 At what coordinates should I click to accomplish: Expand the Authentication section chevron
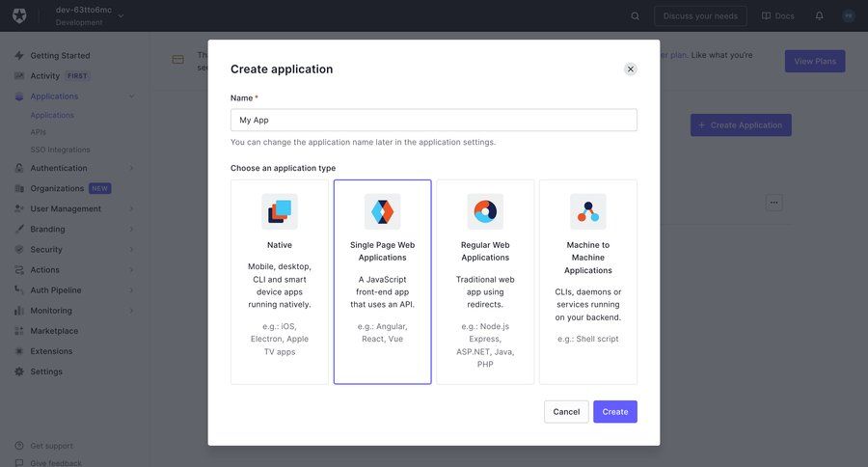coord(132,168)
